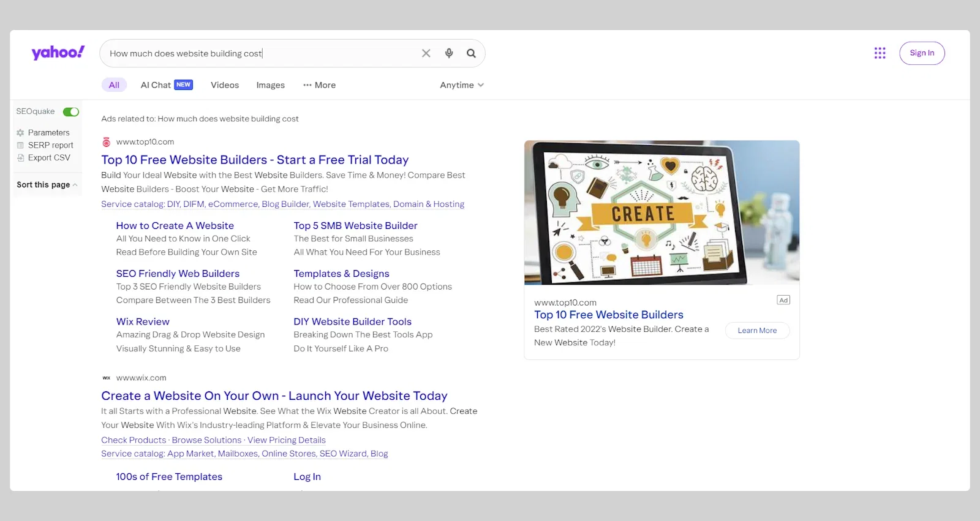
Task: Clear the search query with X icon
Action: [x=426, y=53]
